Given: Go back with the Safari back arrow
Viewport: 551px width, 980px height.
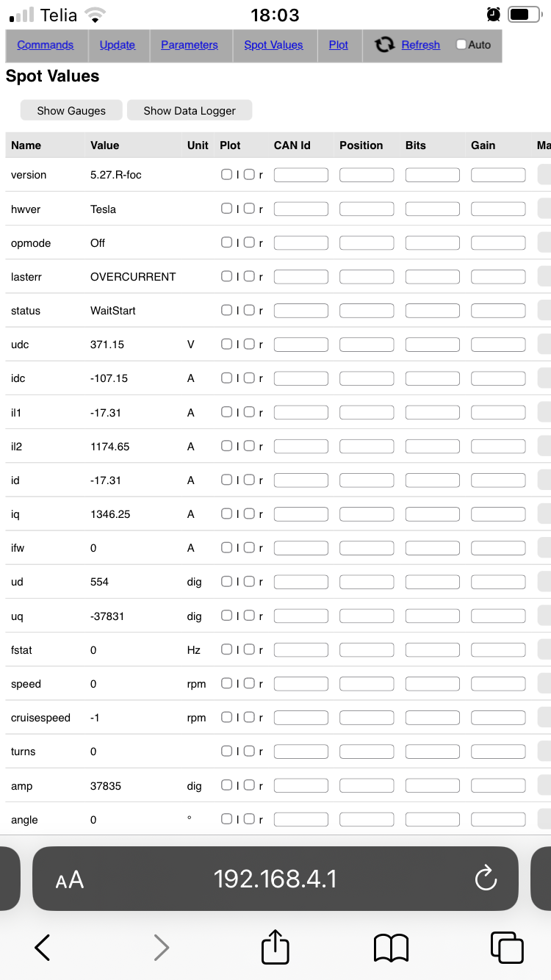Looking at the screenshot, I should coord(43,948).
